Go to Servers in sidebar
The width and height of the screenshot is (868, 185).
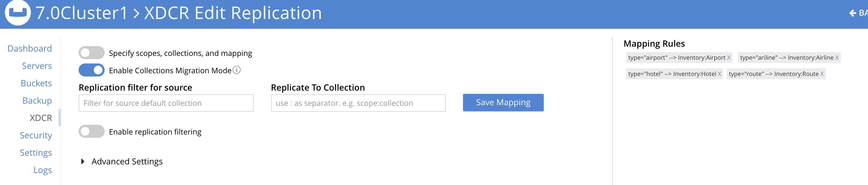37,66
